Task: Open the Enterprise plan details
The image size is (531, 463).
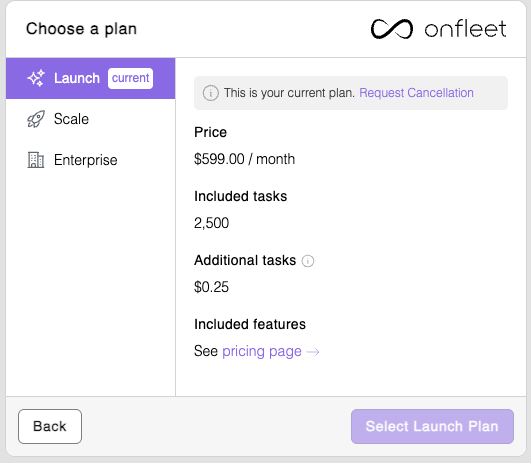Action: click(x=90, y=160)
